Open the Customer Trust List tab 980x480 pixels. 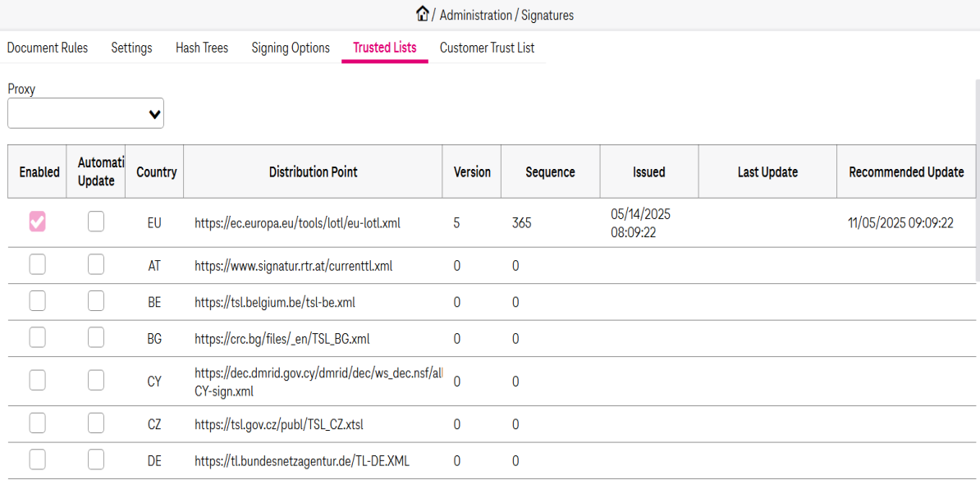pyautogui.click(x=487, y=48)
